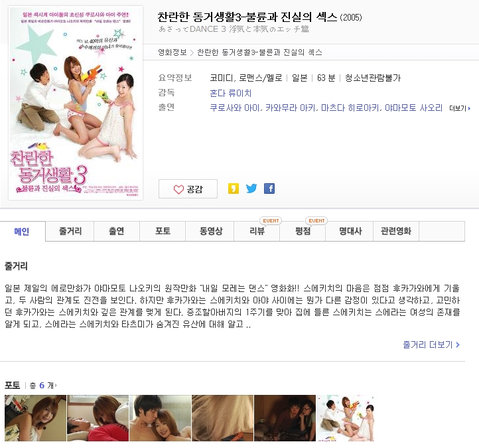The width and height of the screenshot is (479, 448).
Task: Select the 포토 tab
Action: coord(163,231)
